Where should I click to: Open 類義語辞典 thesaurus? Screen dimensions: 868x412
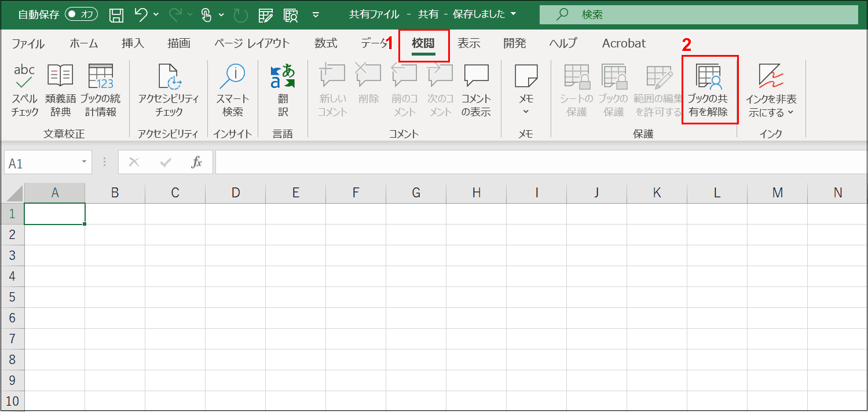[60, 90]
